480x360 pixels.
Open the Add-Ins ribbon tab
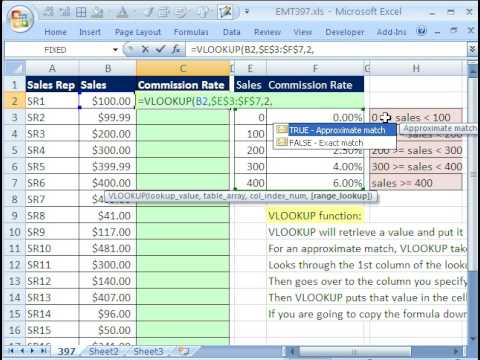pos(392,32)
